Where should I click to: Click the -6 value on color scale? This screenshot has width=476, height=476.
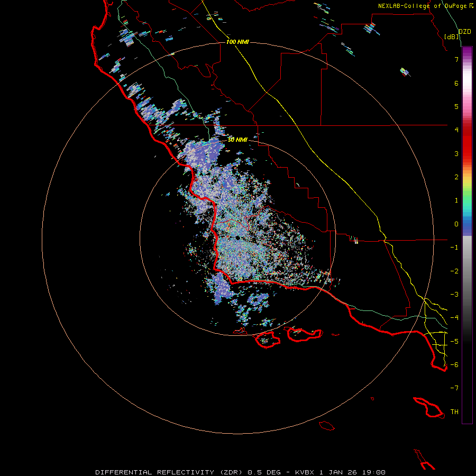coord(454,364)
